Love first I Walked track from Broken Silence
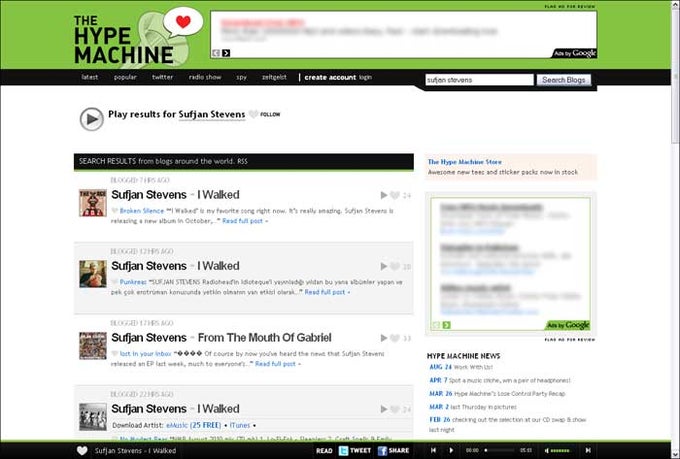Image resolution: width=680 pixels, height=459 pixels. pyautogui.click(x=395, y=195)
